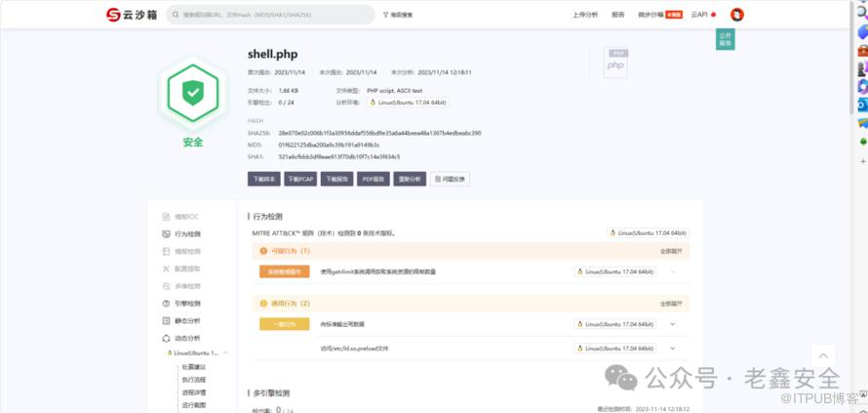This screenshot has width=868, height=413.
Task: Open 云API in top navigation
Action: [x=699, y=15]
